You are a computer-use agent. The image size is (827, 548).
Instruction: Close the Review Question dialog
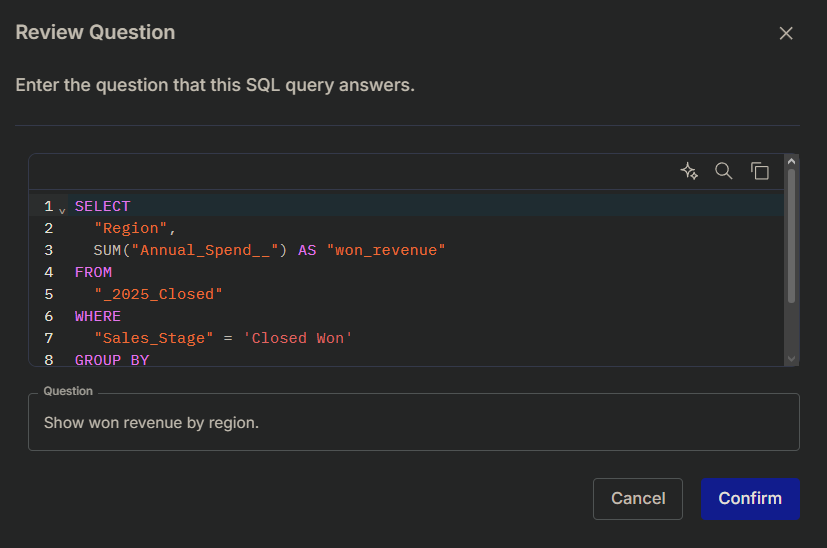click(x=786, y=33)
